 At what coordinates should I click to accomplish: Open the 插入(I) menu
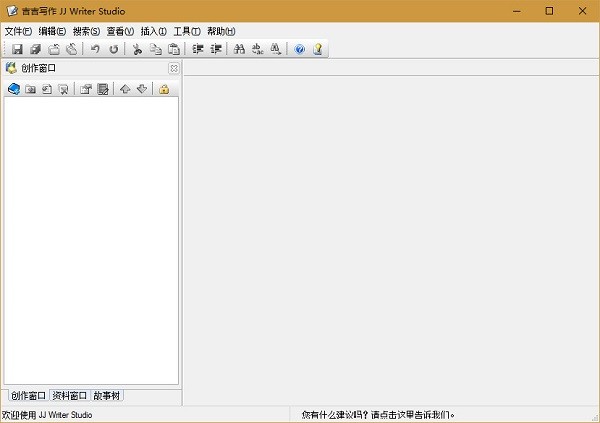tap(153, 31)
